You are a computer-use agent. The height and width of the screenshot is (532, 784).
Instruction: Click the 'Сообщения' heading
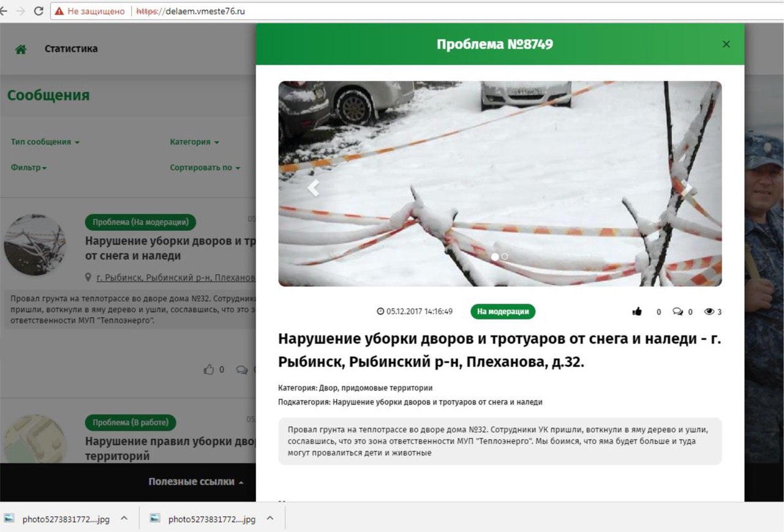[48, 96]
